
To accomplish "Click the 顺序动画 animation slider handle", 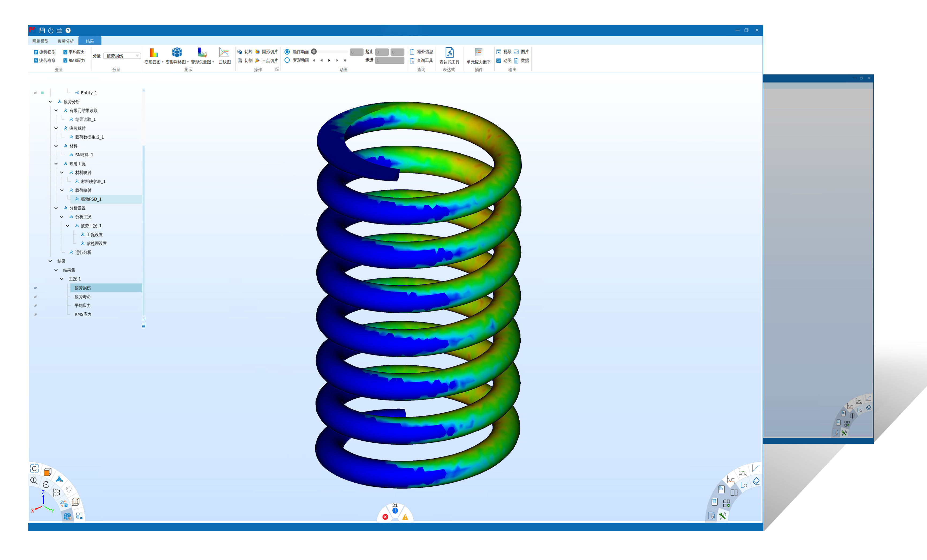I will point(314,51).
